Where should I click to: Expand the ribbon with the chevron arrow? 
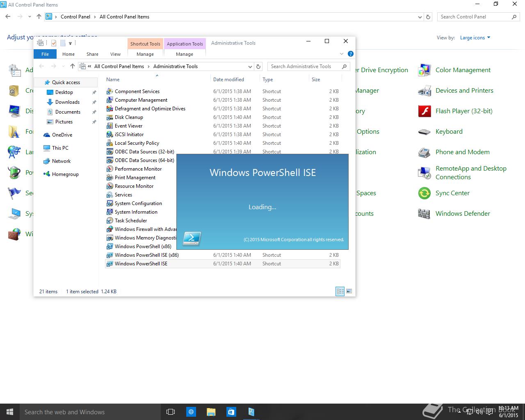(342, 54)
